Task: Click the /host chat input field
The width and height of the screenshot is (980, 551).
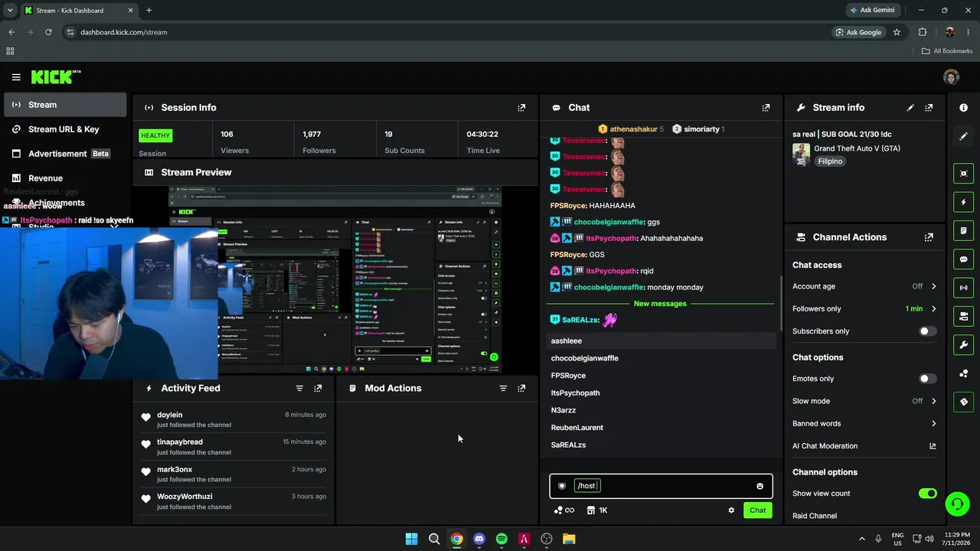Action: pyautogui.click(x=661, y=486)
